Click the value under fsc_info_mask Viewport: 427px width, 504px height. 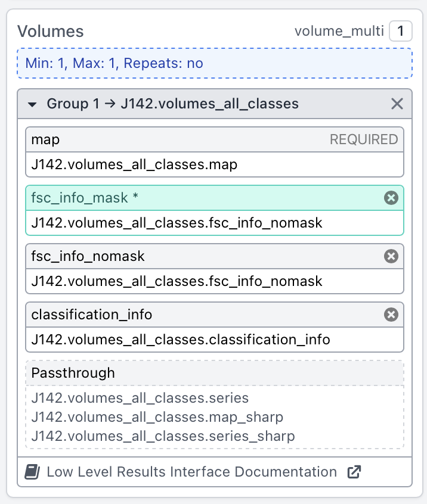pyautogui.click(x=177, y=223)
